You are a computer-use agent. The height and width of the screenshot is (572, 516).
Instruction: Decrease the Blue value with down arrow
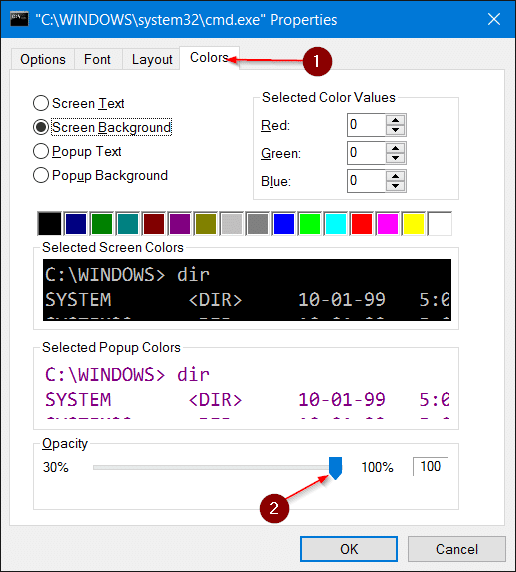[396, 186]
